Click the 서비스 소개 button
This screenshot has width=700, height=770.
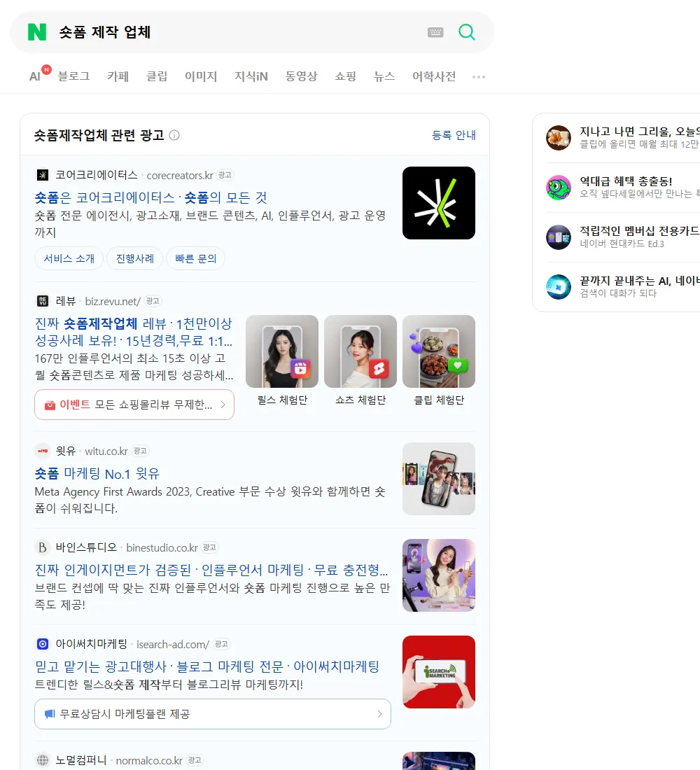pyautogui.click(x=69, y=258)
